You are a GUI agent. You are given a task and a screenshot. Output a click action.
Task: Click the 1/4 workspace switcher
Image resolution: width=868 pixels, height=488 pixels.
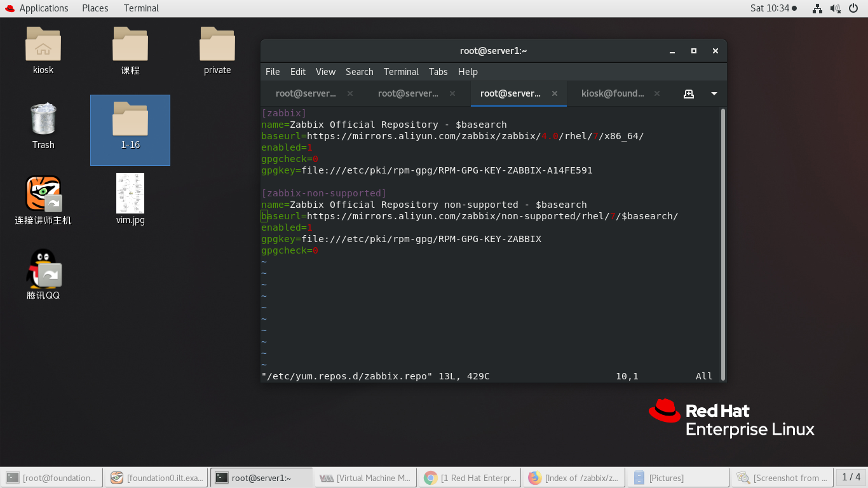pyautogui.click(x=851, y=477)
